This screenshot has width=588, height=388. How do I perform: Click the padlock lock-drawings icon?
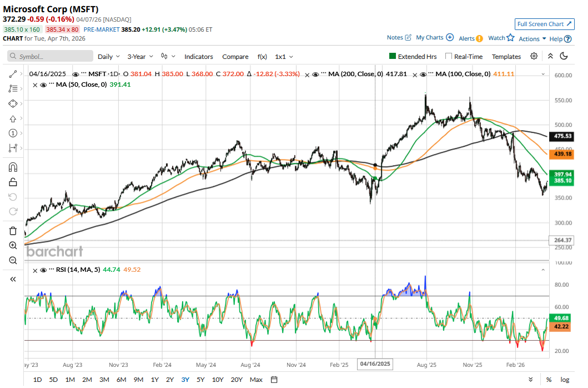(x=13, y=182)
